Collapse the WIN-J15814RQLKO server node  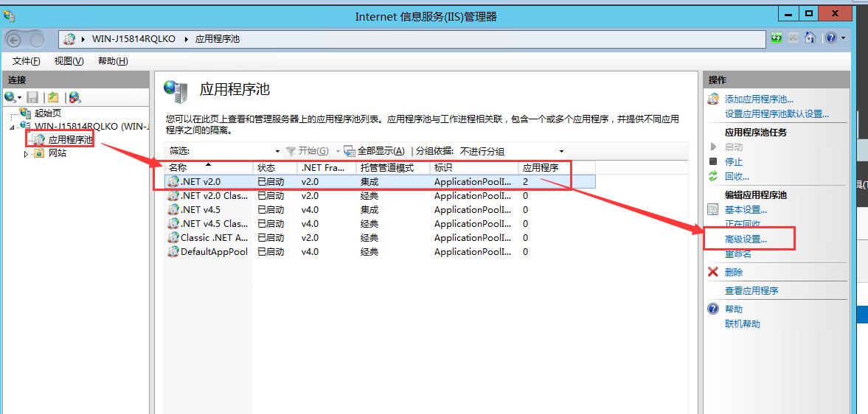13,127
